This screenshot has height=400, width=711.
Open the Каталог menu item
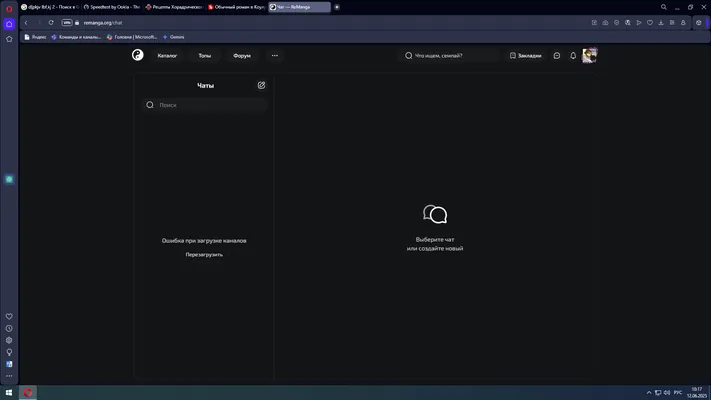(167, 56)
